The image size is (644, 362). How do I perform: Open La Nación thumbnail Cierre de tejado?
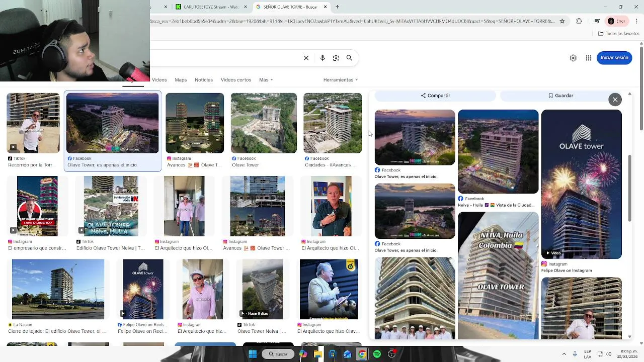(58, 289)
